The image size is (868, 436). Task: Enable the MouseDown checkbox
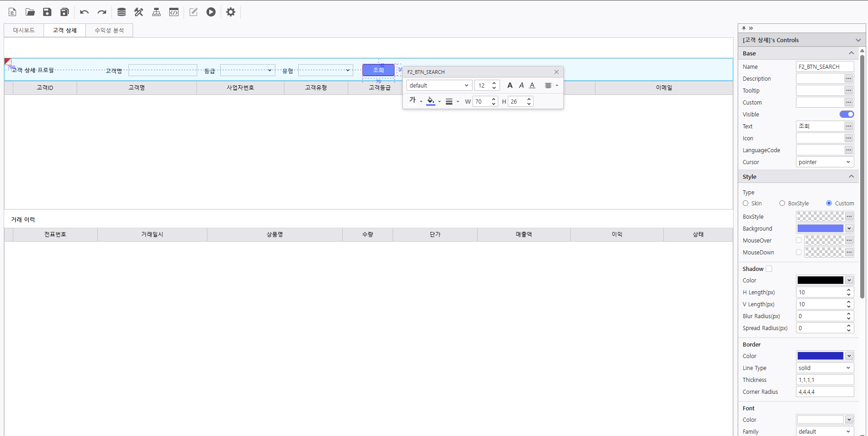point(799,252)
